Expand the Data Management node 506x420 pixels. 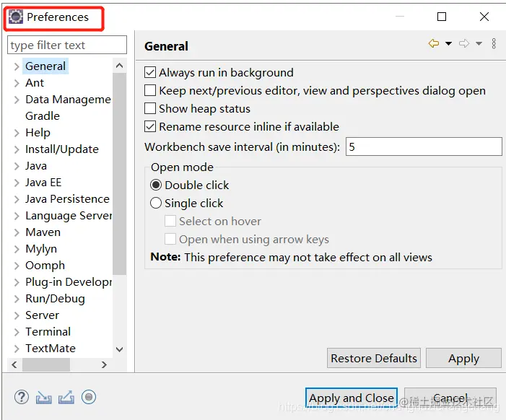(x=17, y=100)
